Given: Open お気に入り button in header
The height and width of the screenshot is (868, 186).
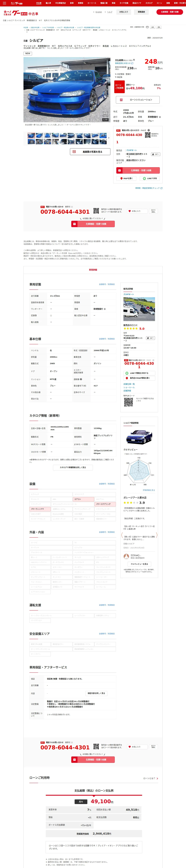Looking at the screenshot, I should click(124, 12).
